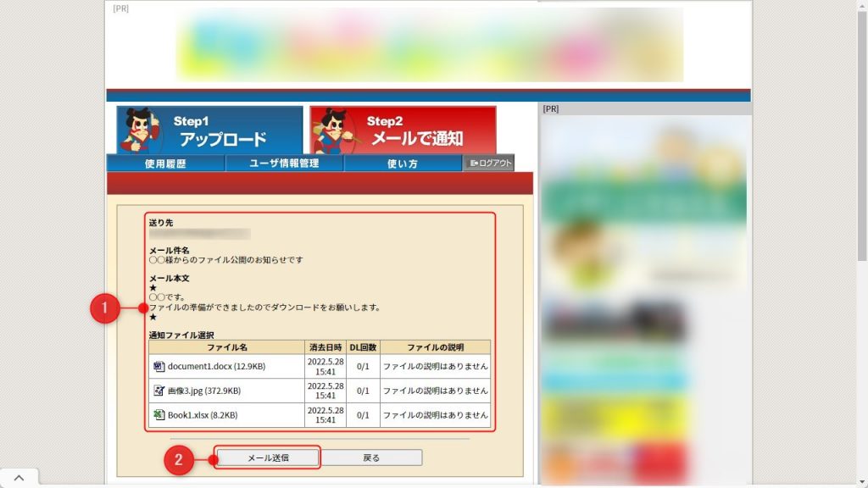Click the DL count 0/1 for Book1.xlsx

pyautogui.click(x=363, y=415)
